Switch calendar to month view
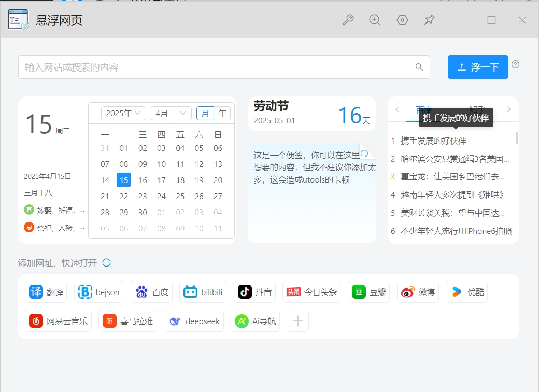The height and width of the screenshot is (392, 539). (205, 113)
